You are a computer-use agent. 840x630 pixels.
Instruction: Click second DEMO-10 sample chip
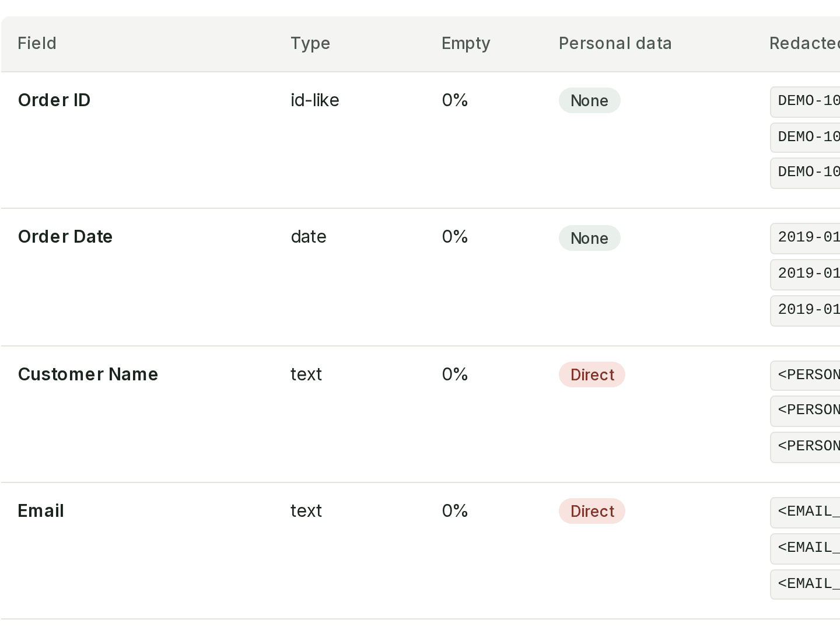click(x=806, y=137)
